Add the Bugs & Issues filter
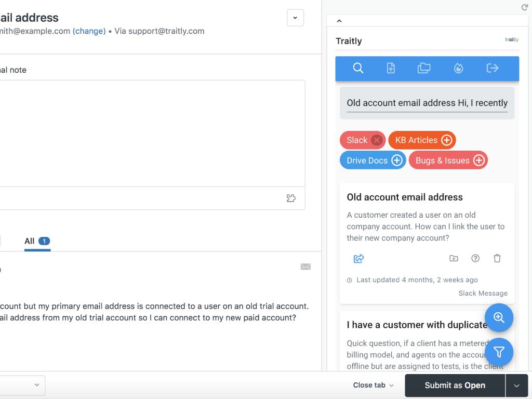 click(x=478, y=160)
